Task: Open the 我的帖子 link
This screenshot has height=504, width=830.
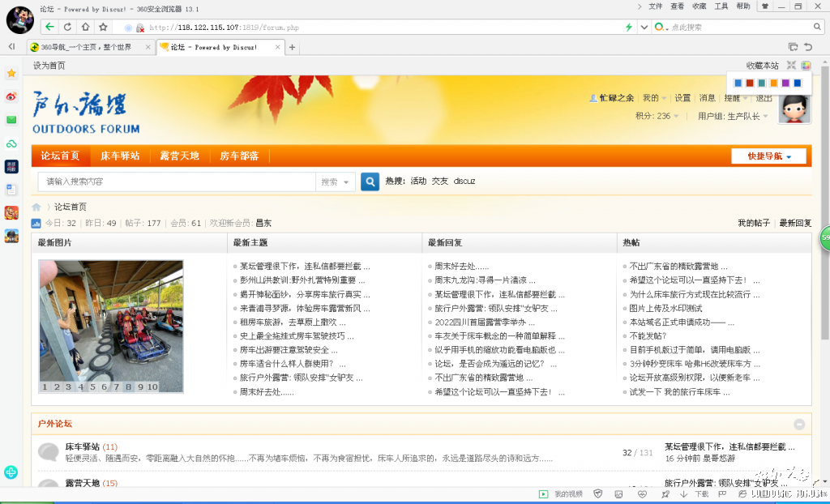Action: (754, 223)
